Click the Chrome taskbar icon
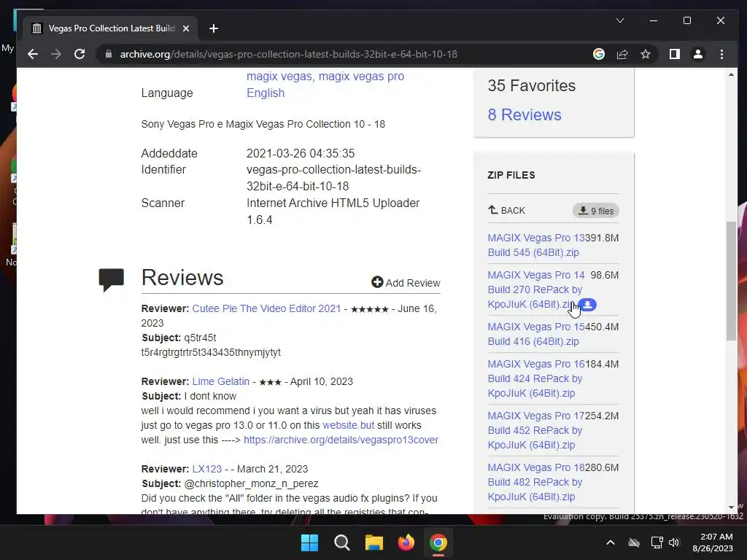This screenshot has height=560, width=747. coord(438,542)
